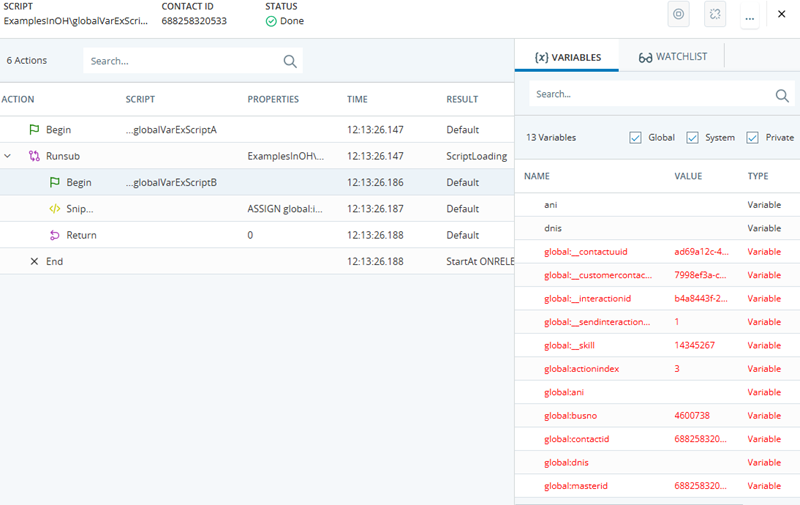Uncheck the Global variables checkbox
Screen dimensions: 800x505
[635, 138]
